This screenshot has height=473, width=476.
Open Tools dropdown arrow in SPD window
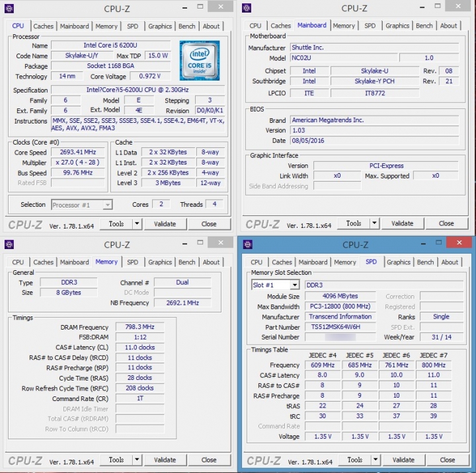pyautogui.click(x=376, y=460)
